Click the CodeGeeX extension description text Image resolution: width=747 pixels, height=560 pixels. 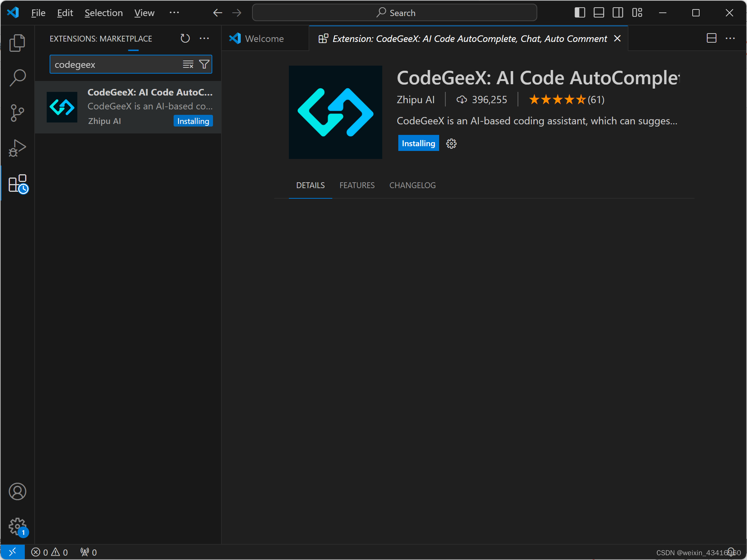[537, 121]
